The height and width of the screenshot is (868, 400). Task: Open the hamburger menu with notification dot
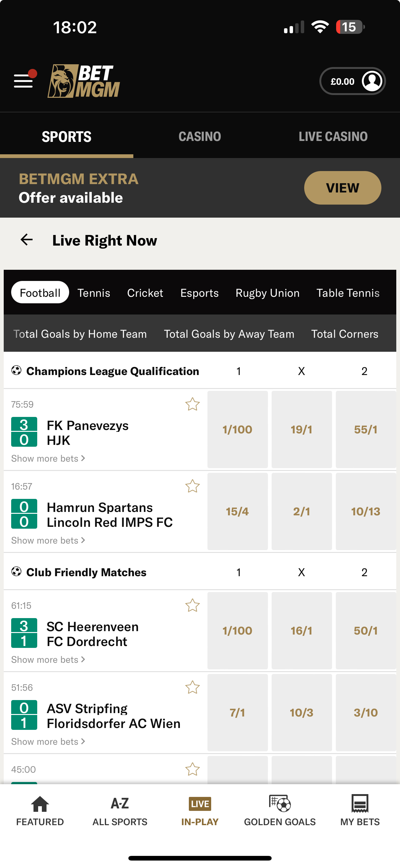point(23,81)
